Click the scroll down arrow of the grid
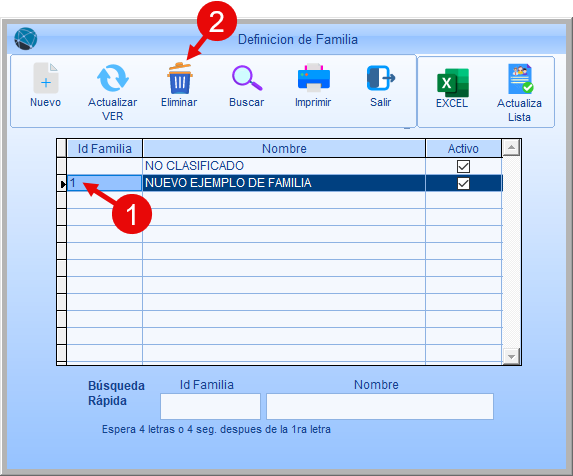The image size is (573, 476). [511, 356]
